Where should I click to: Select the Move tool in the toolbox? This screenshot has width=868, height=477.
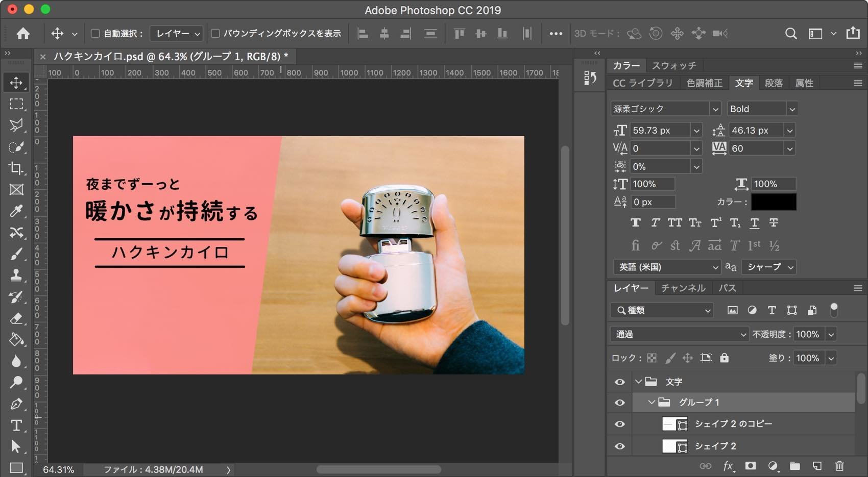16,83
